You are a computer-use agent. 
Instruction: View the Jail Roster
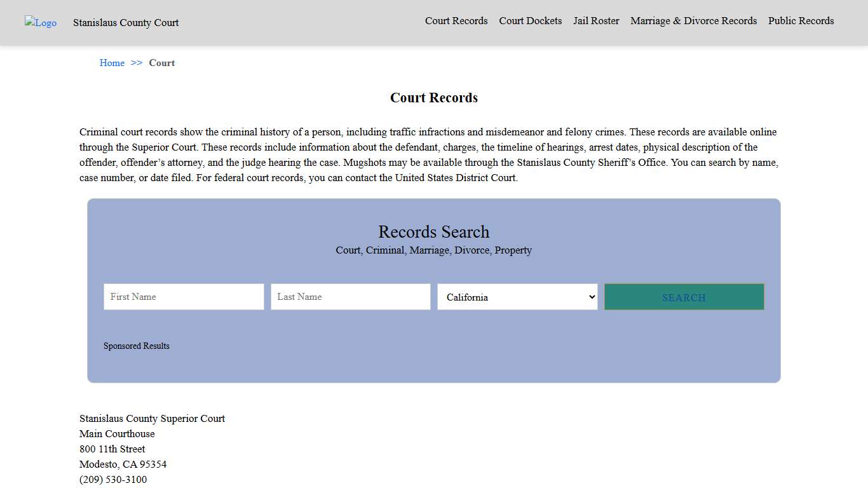(596, 21)
